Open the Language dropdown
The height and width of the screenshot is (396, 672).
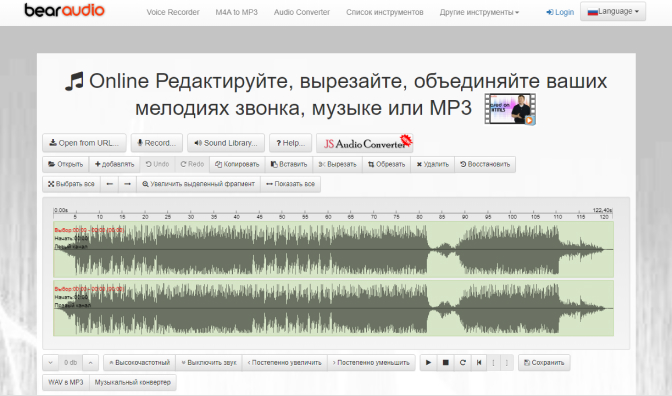coord(613,12)
